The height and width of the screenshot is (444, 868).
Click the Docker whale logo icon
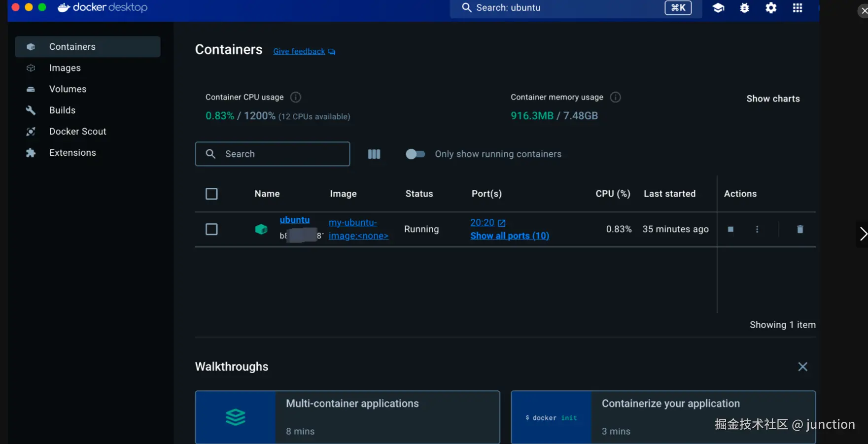pos(64,7)
